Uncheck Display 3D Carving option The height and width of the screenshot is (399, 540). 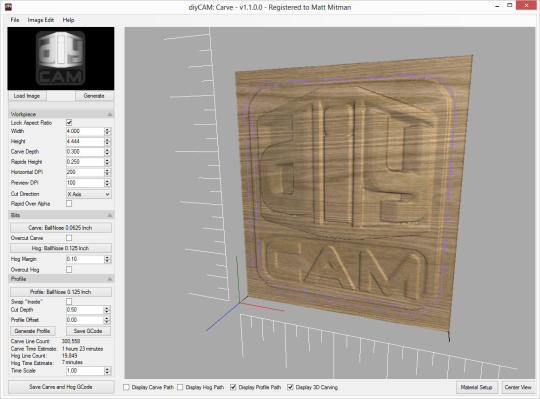[290, 387]
